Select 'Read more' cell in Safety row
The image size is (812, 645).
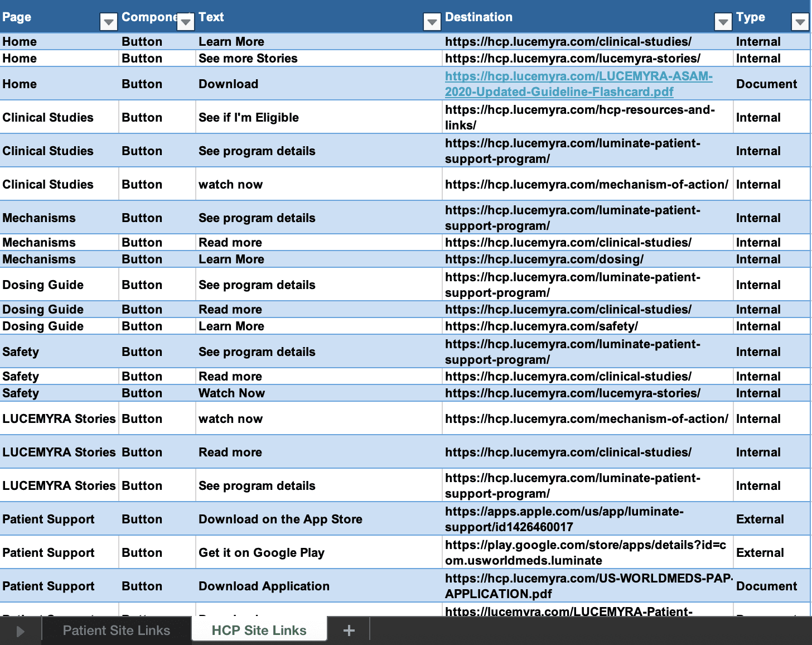[x=319, y=376]
